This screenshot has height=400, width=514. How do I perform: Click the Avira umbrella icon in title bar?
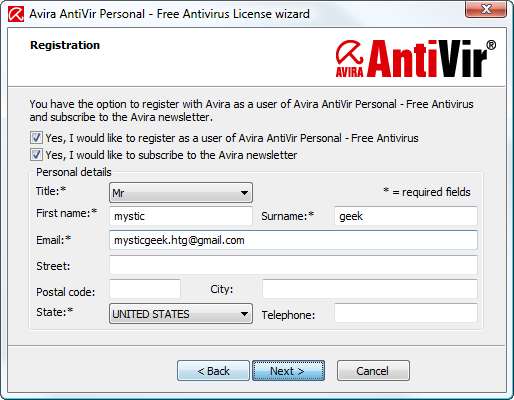point(16,14)
